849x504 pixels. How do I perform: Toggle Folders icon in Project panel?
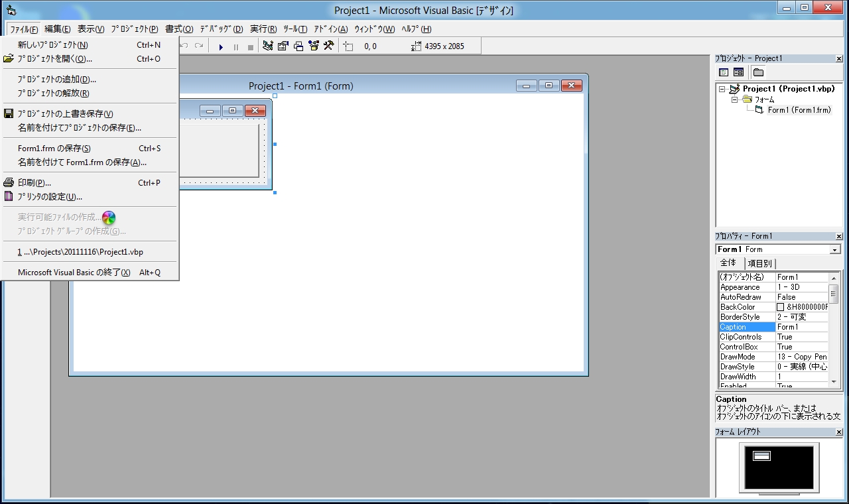[758, 72]
